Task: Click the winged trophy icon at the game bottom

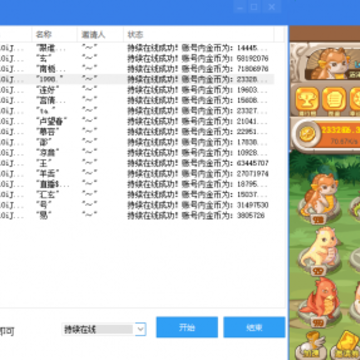Action: coord(311,344)
